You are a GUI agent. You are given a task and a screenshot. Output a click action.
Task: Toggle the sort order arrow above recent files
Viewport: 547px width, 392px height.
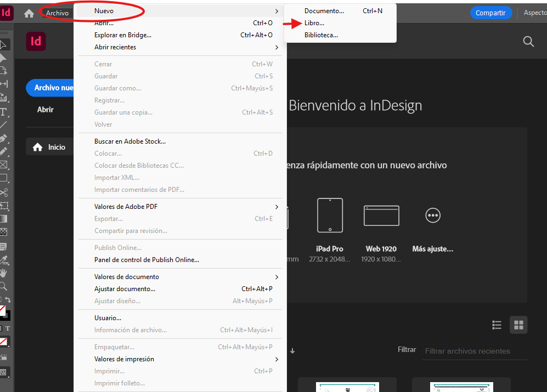[292, 350]
